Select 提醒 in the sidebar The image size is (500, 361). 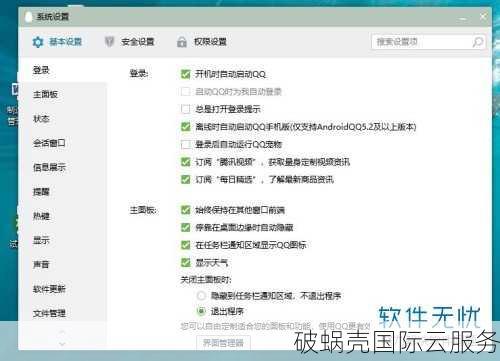click(x=41, y=192)
